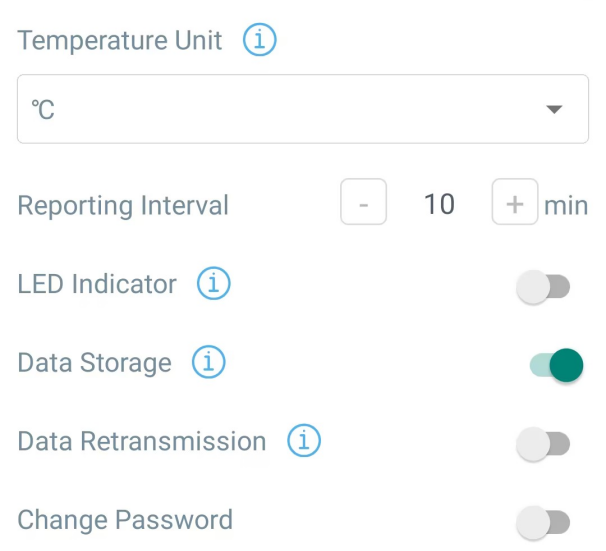Increase reporting interval with plus button
This screenshot has height=551, width=606.
pyautogui.click(x=514, y=204)
